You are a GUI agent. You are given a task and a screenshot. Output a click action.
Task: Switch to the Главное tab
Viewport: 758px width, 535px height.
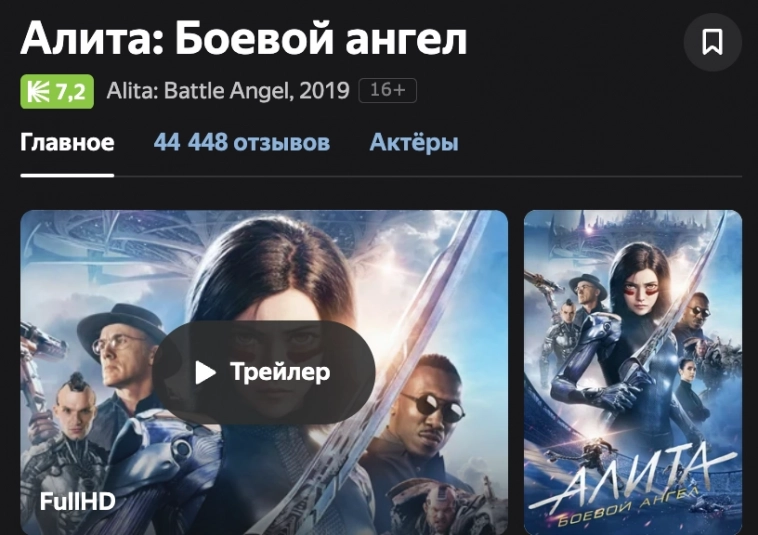(67, 143)
